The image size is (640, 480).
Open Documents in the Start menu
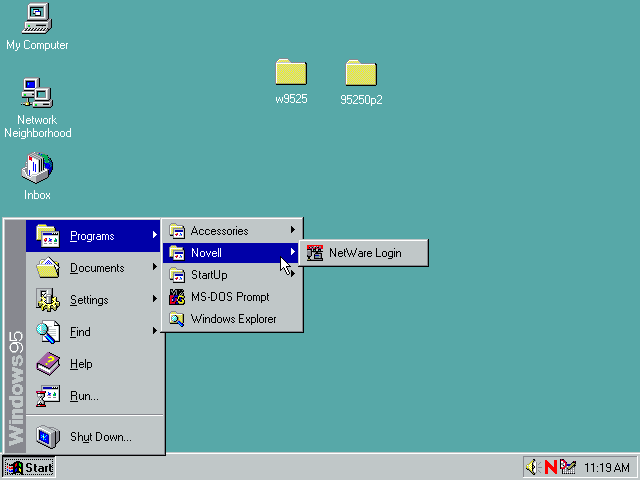(93, 268)
